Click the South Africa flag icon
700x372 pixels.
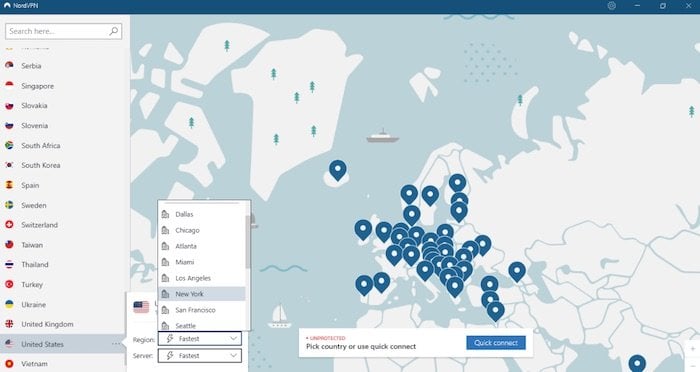pos(9,145)
